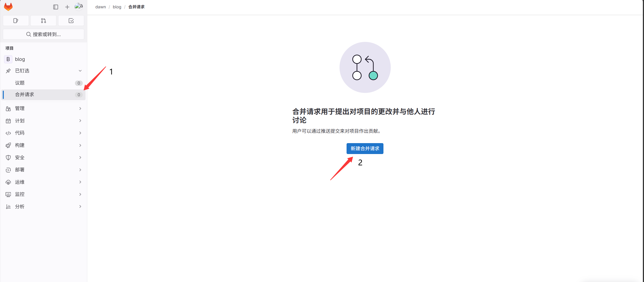Screen dimensions: 644x282
Task: Click the 议题 count badge 0
Action: pos(79,83)
